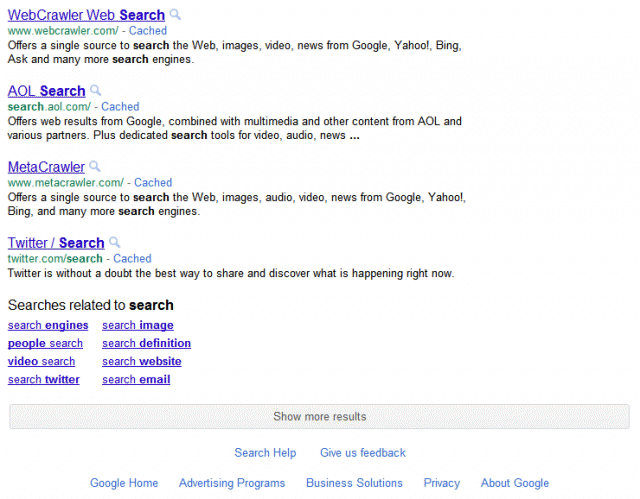Click magnifier preview icon next to Twitter / Search
This screenshot has height=499, width=640.
115,243
